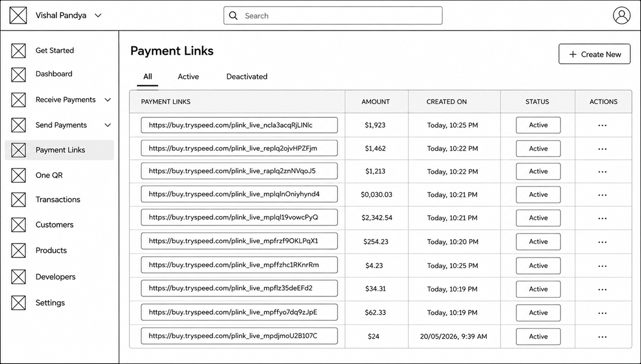The height and width of the screenshot is (364, 641).
Task: Open actions menu for the $1,462 link
Action: click(x=603, y=149)
